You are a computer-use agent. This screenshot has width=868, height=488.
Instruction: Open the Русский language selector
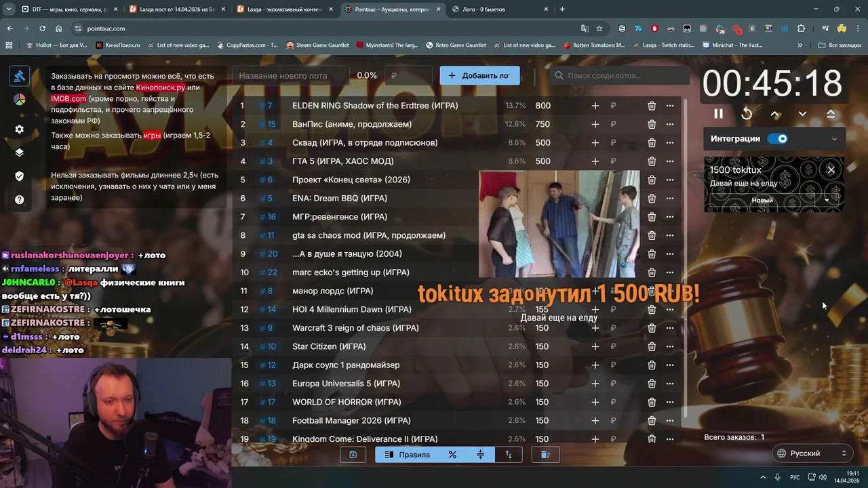point(812,453)
